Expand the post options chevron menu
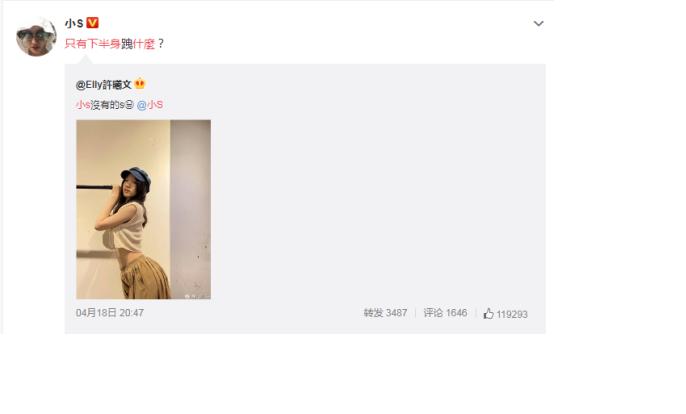Image resolution: width=686 pixels, height=414 pixels. pyautogui.click(x=539, y=24)
